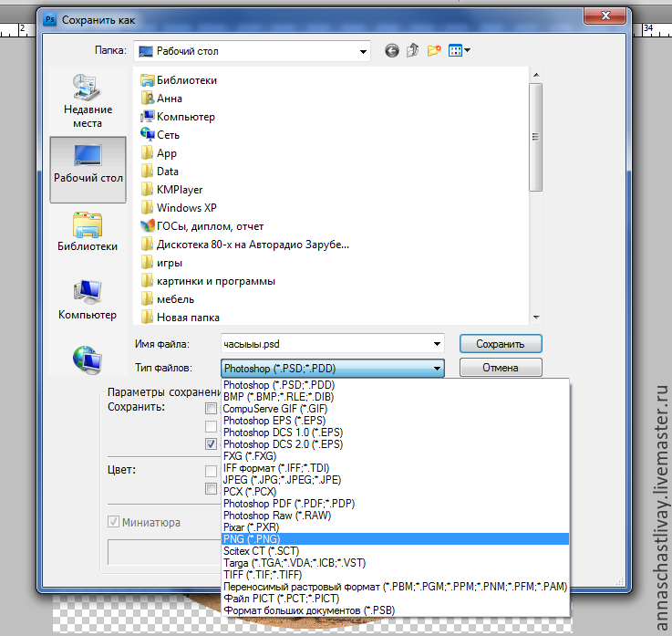Image resolution: width=672 pixels, height=636 pixels.
Task: Toggle the second, unlabeled Сохранить checkbox
Action: pyautogui.click(x=211, y=426)
